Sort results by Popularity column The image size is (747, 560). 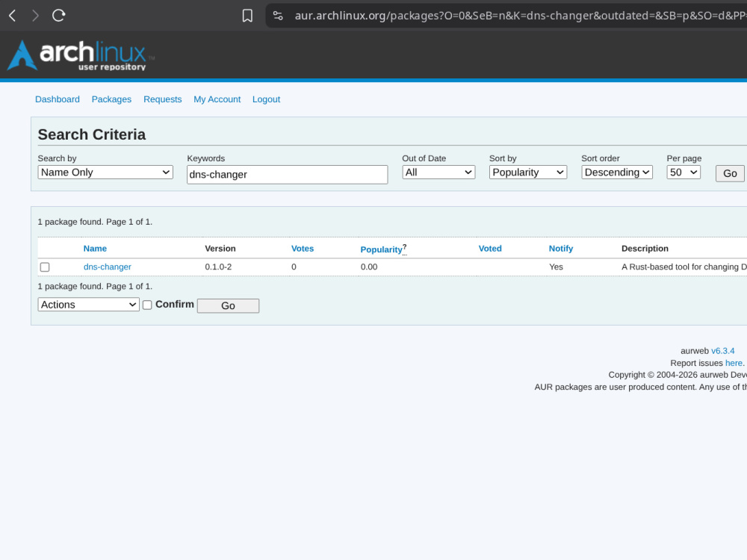pos(381,249)
